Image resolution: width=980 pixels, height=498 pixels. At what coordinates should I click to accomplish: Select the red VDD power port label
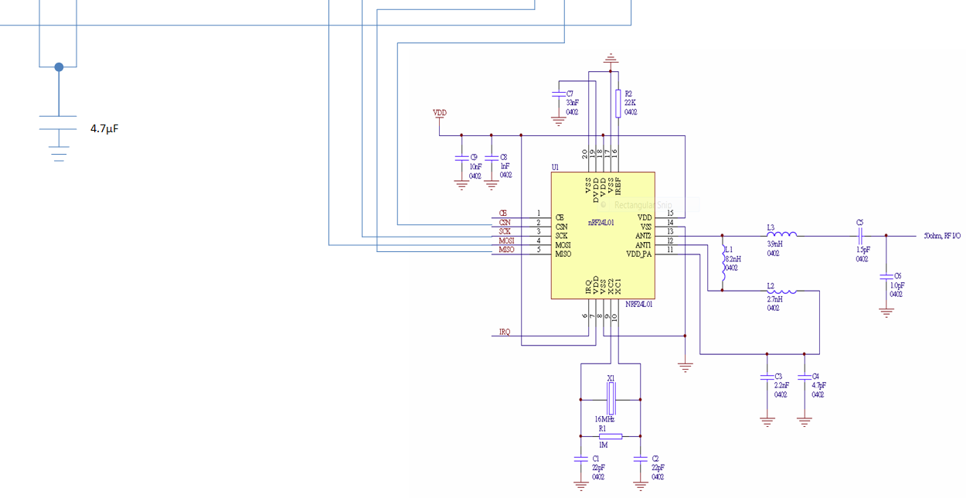(439, 113)
